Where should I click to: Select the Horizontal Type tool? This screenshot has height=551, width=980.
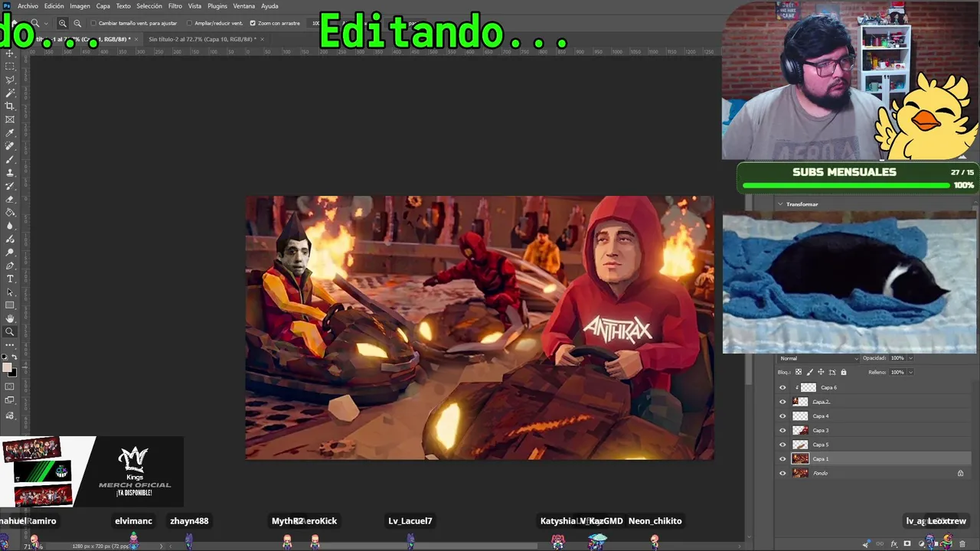click(x=10, y=279)
